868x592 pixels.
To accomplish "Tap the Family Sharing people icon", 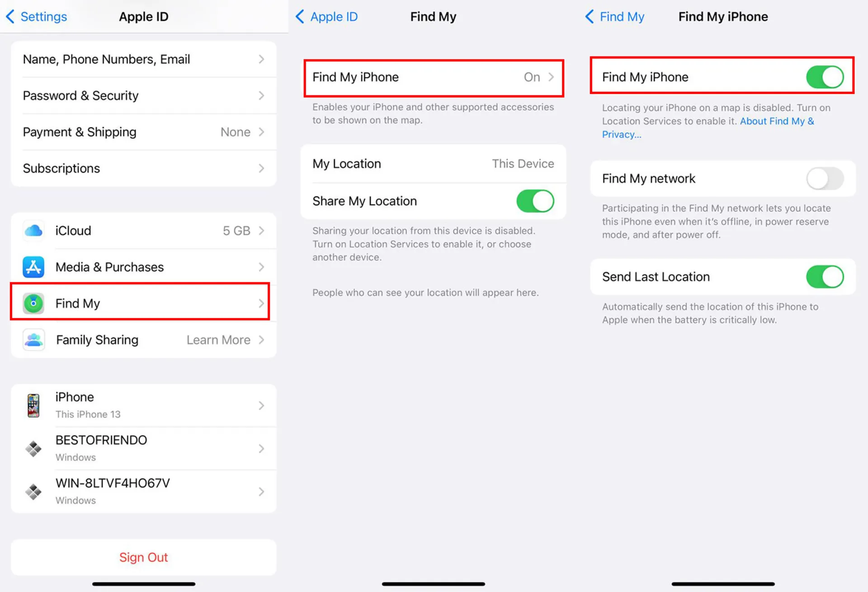I will (x=33, y=340).
